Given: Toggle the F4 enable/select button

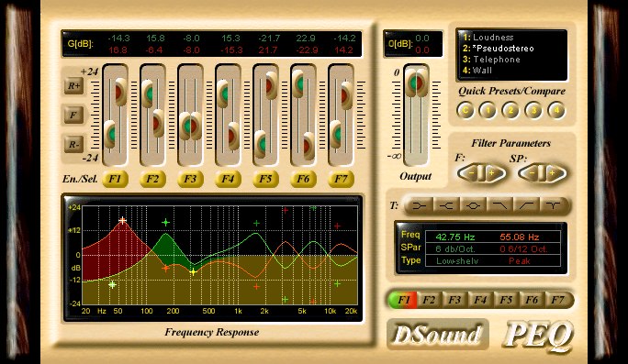Looking at the screenshot, I should click(x=229, y=179).
